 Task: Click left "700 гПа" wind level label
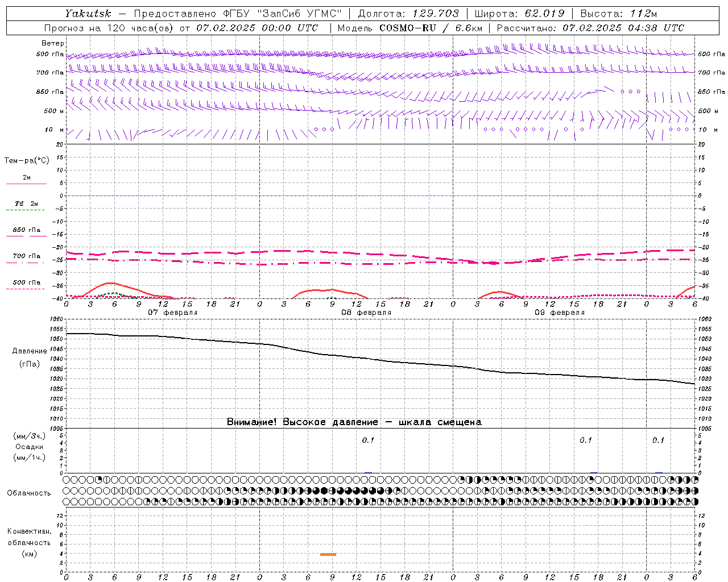coord(50,73)
